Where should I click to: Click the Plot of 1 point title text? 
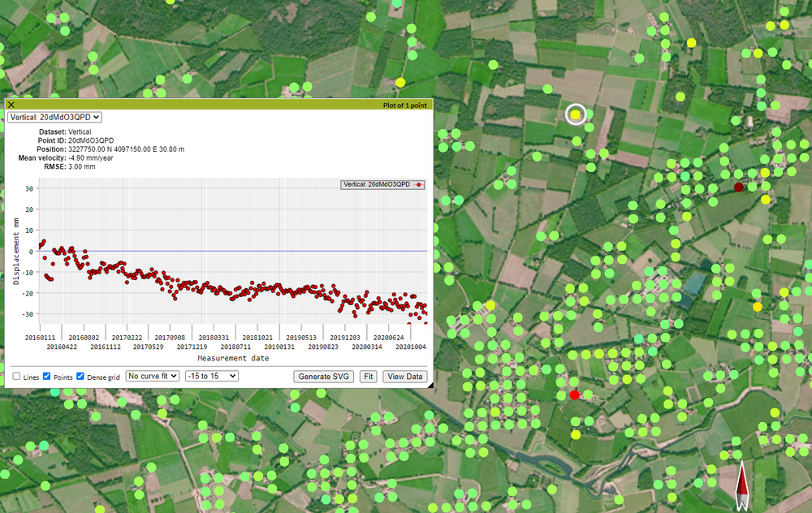click(x=405, y=105)
